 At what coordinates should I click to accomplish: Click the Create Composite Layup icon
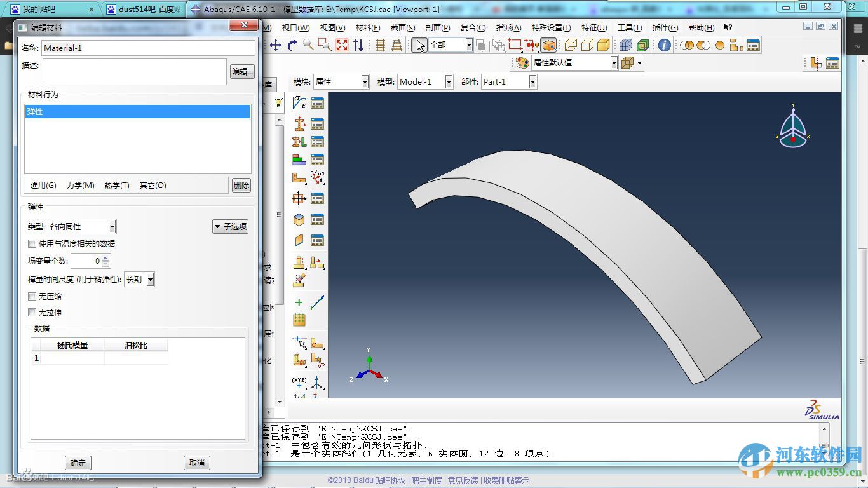tap(299, 159)
